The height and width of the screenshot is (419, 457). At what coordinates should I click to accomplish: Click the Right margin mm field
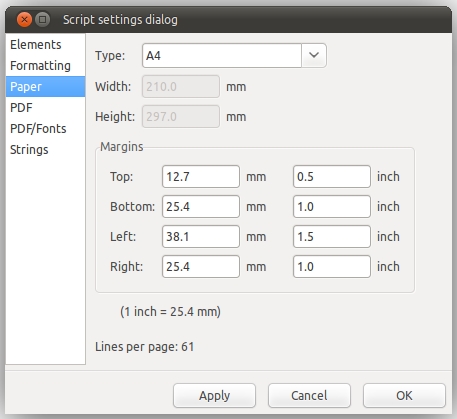(201, 266)
